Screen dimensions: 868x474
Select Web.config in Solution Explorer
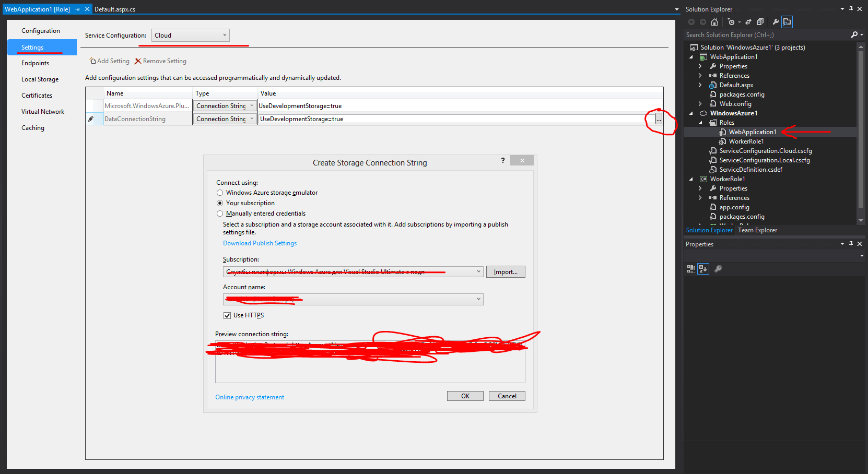coord(735,104)
